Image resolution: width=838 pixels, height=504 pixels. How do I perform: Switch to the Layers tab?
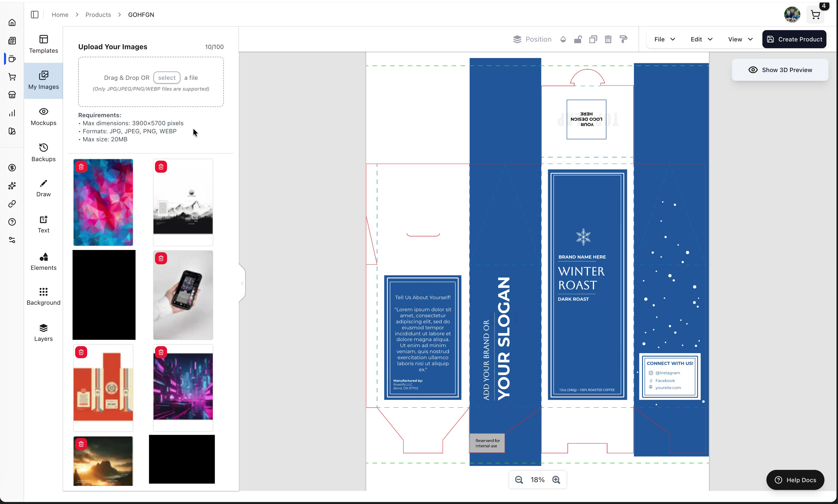pyautogui.click(x=43, y=333)
